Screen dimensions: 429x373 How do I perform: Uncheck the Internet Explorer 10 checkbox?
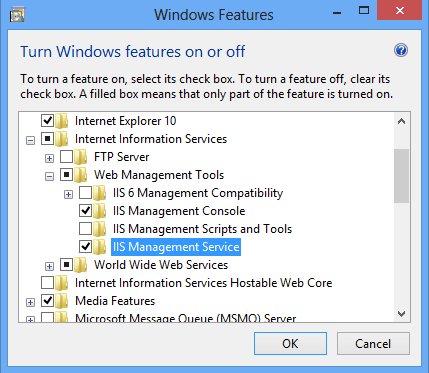[47, 120]
